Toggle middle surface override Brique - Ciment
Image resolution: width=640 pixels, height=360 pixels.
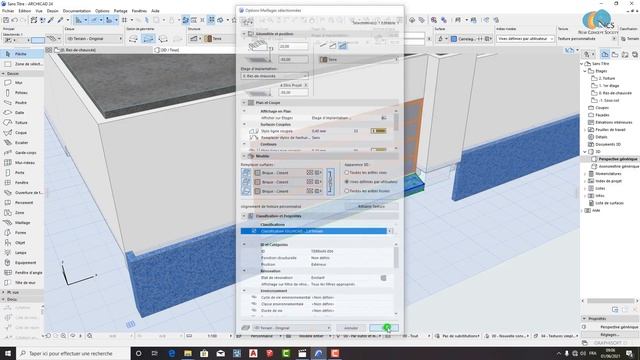(x=246, y=182)
